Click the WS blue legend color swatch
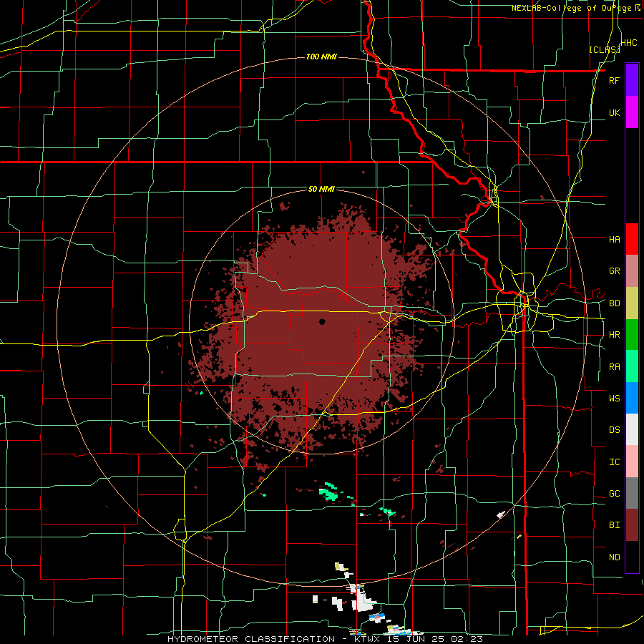Image resolution: width=644 pixels, height=644 pixels. tap(632, 398)
